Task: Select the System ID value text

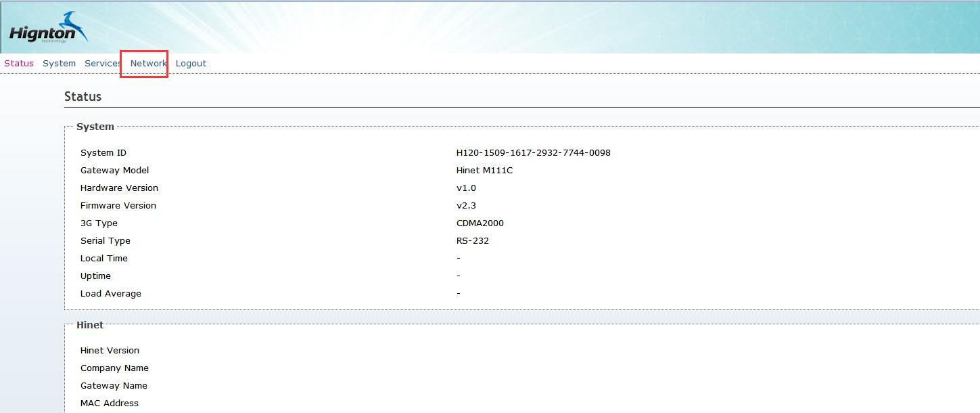Action: click(x=533, y=153)
